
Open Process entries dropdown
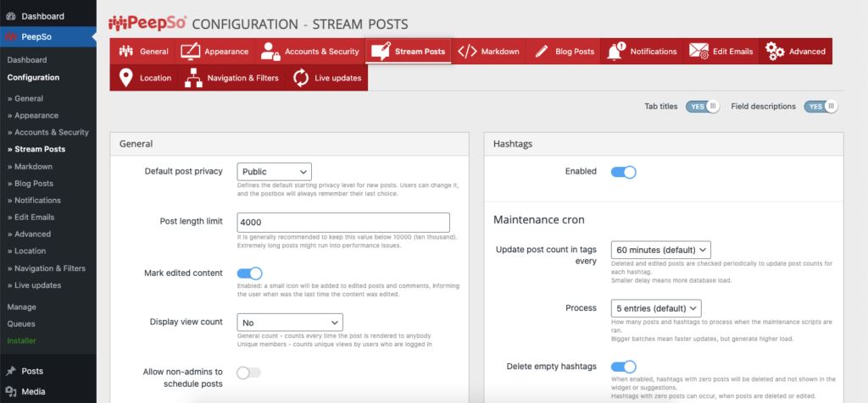pyautogui.click(x=656, y=308)
